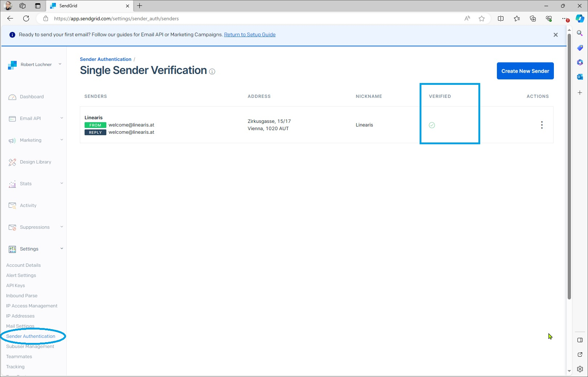
Task: Open the browser tab actions menu
Action: click(x=38, y=6)
